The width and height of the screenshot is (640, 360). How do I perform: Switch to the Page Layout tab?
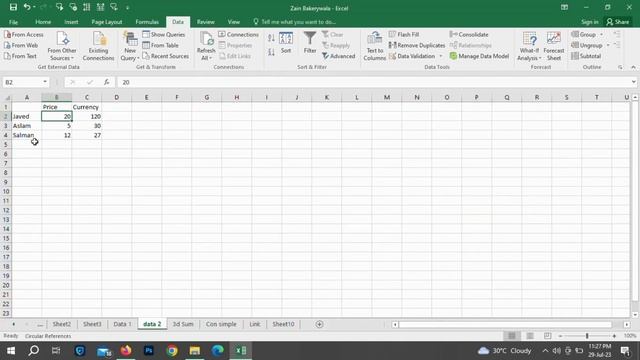[x=107, y=22]
